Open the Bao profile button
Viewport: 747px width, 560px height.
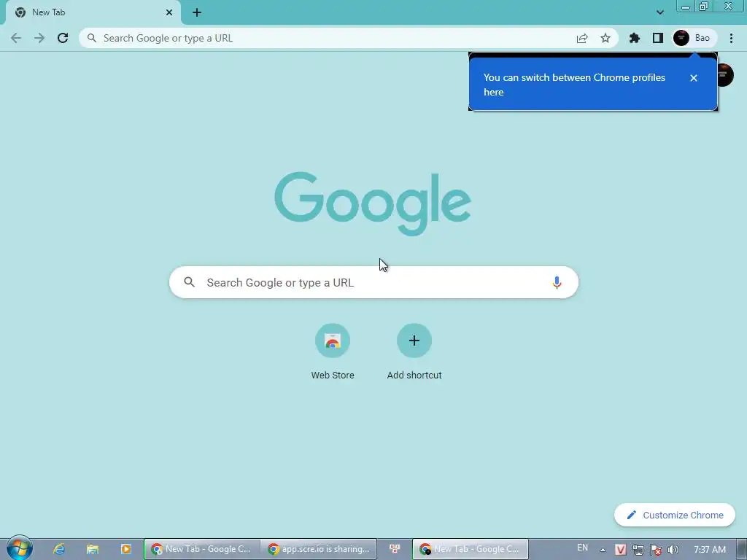(694, 38)
